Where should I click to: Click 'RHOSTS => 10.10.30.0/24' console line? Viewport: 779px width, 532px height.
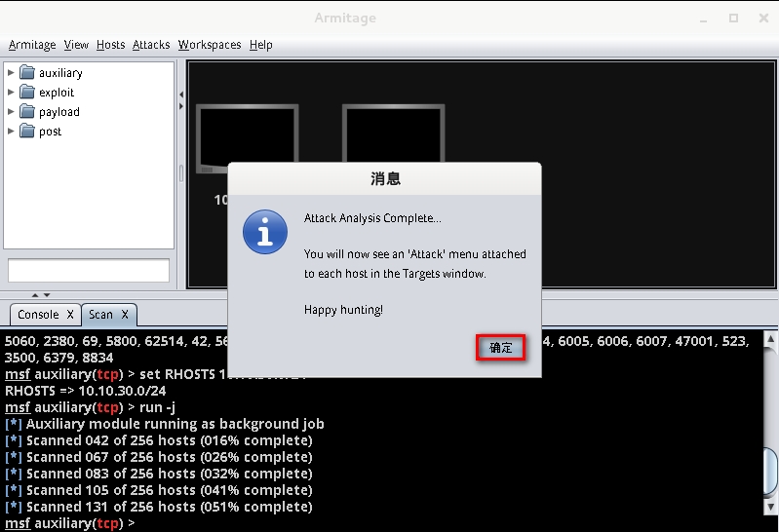(x=86, y=391)
